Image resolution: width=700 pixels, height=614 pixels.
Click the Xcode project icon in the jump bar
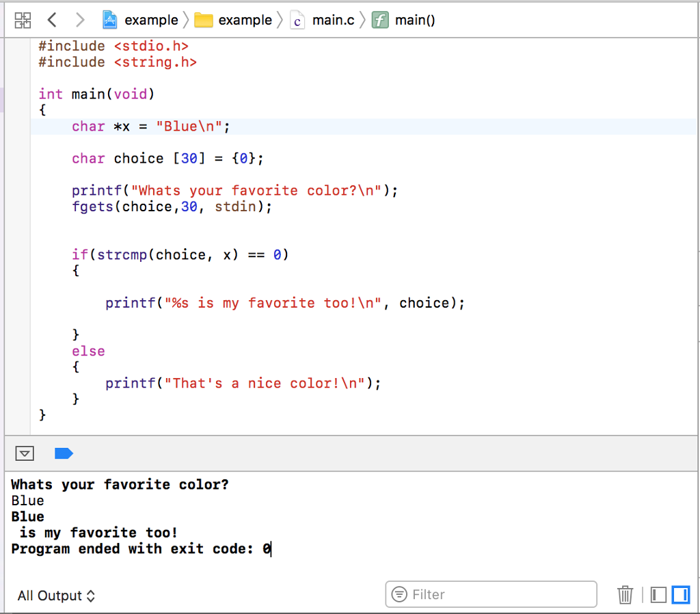[x=110, y=20]
